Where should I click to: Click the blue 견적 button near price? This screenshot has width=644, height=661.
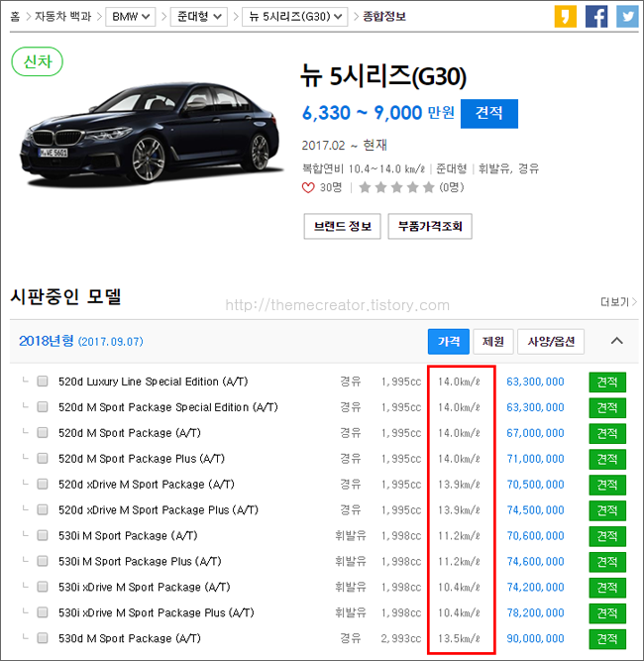point(489,113)
